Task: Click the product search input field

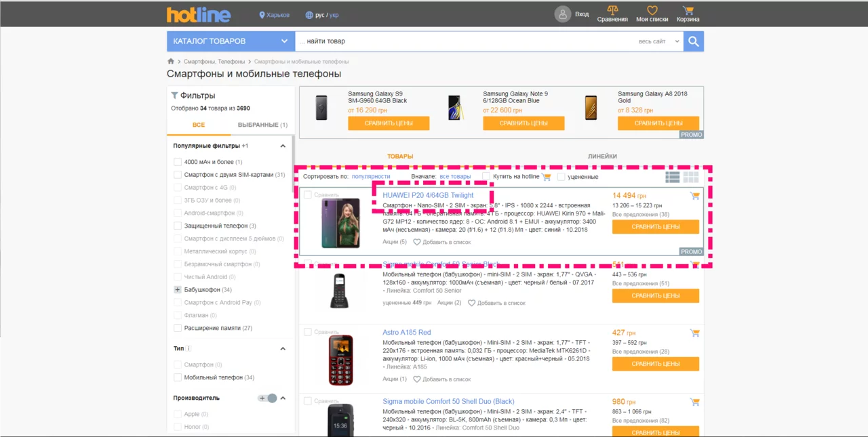Action: click(465, 41)
